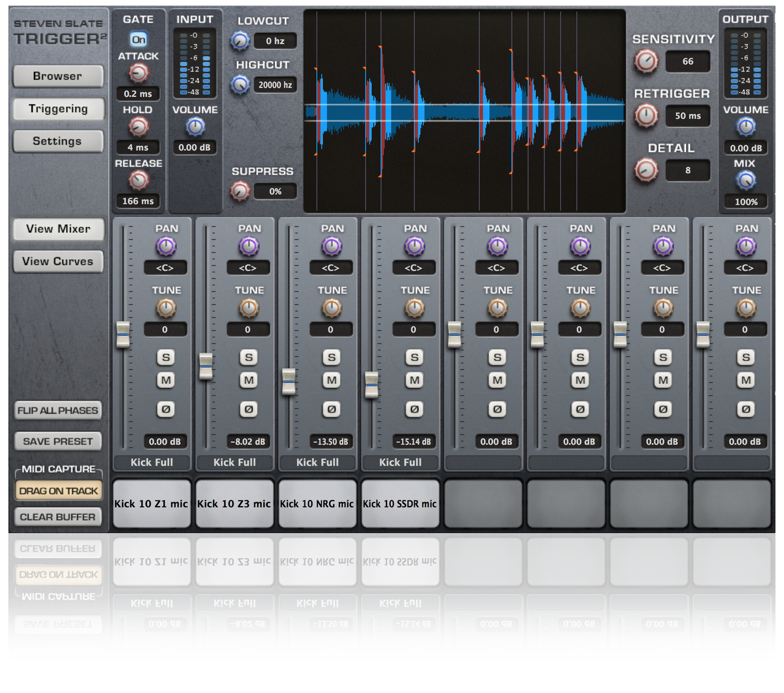
Task: Click the Lowcut knob
Action: (x=240, y=41)
